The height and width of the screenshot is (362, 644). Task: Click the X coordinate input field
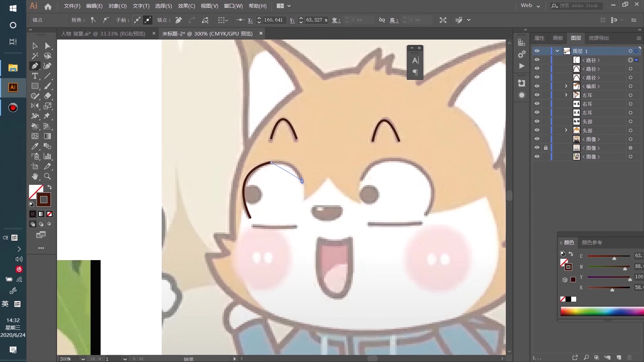pyautogui.click(x=274, y=20)
